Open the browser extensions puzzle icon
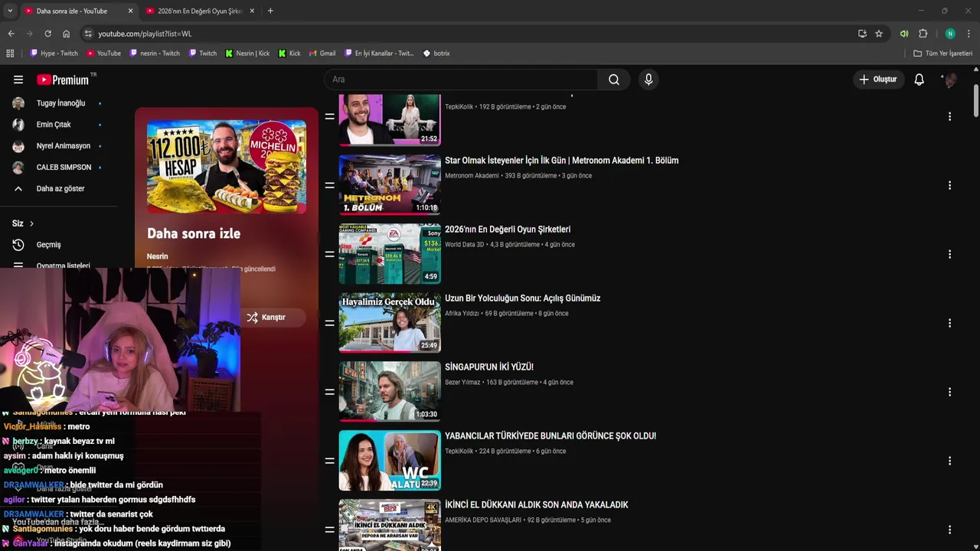Screen dimensions: 980x551 pyautogui.click(x=923, y=34)
